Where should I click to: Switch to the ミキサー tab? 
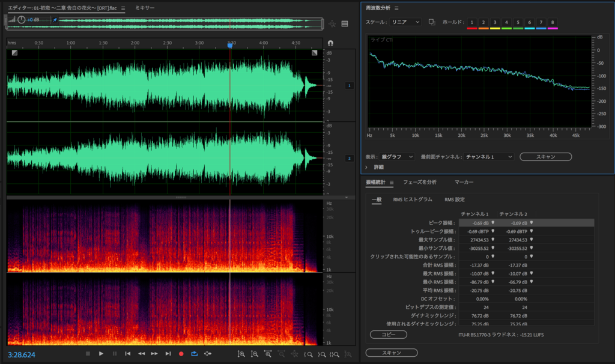145,8
